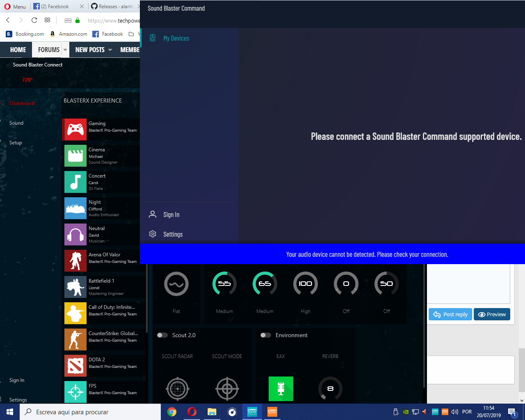Select the Call of Duty profile icon
The image size is (525, 420).
pyautogui.click(x=75, y=313)
